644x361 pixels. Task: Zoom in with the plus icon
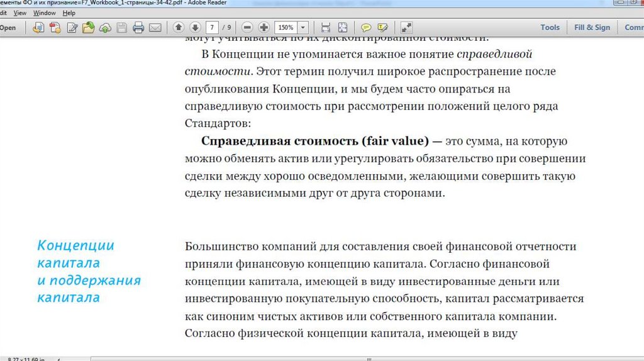(x=264, y=28)
